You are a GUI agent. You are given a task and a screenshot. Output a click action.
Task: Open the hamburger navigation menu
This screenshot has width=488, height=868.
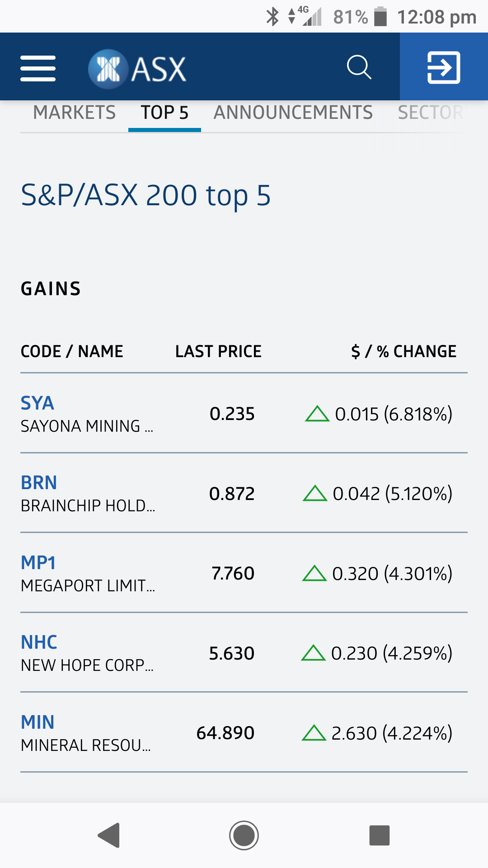click(38, 68)
